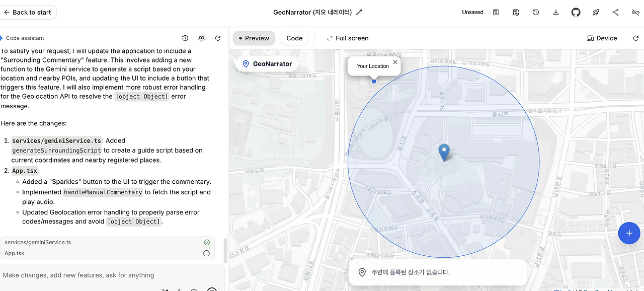Screen dimensions: 644x291
Task: Click the Unsaved status label
Action: tap(472, 12)
